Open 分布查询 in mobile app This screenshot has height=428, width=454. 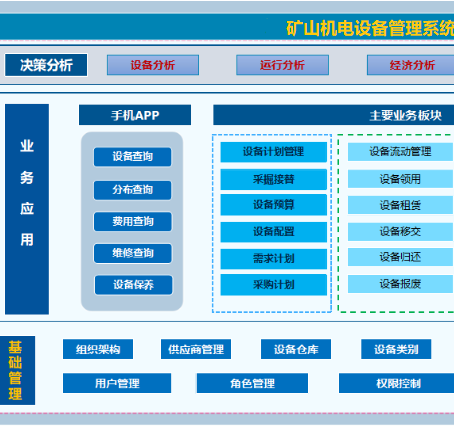click(132, 190)
